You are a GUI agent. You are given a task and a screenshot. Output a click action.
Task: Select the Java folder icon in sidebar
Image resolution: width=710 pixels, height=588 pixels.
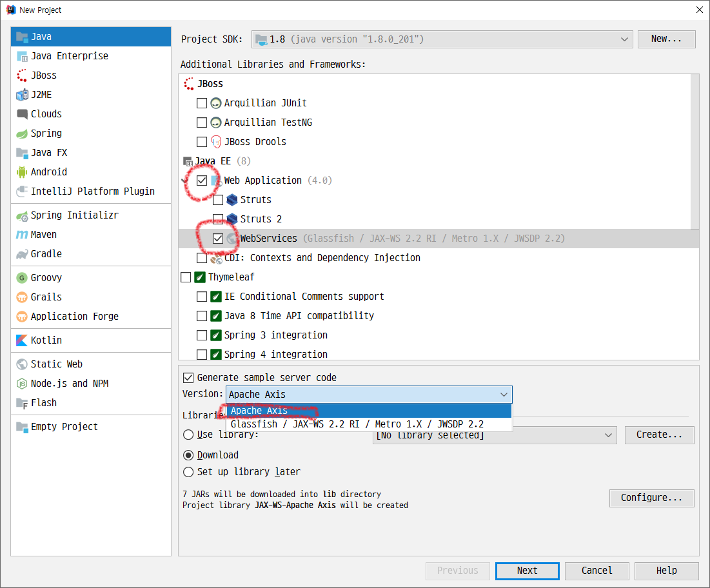(x=22, y=37)
